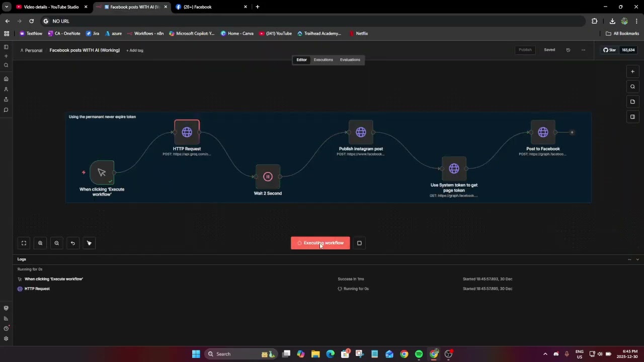This screenshot has height=362, width=644.
Task: Click add node plus button on canvas right
Action: tap(632, 71)
